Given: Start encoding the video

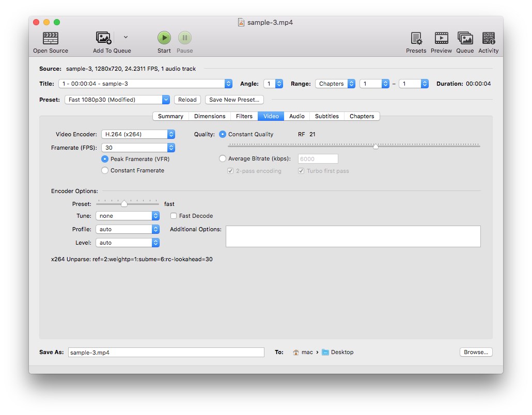Looking at the screenshot, I should [x=164, y=38].
